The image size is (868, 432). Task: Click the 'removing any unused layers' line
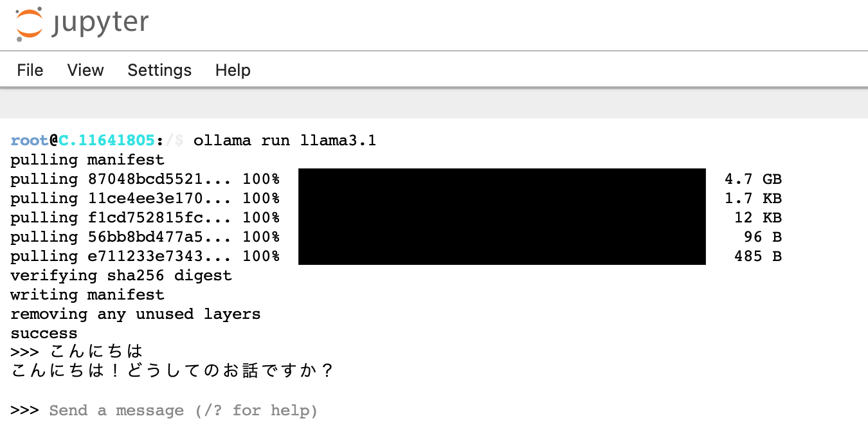coord(135,314)
